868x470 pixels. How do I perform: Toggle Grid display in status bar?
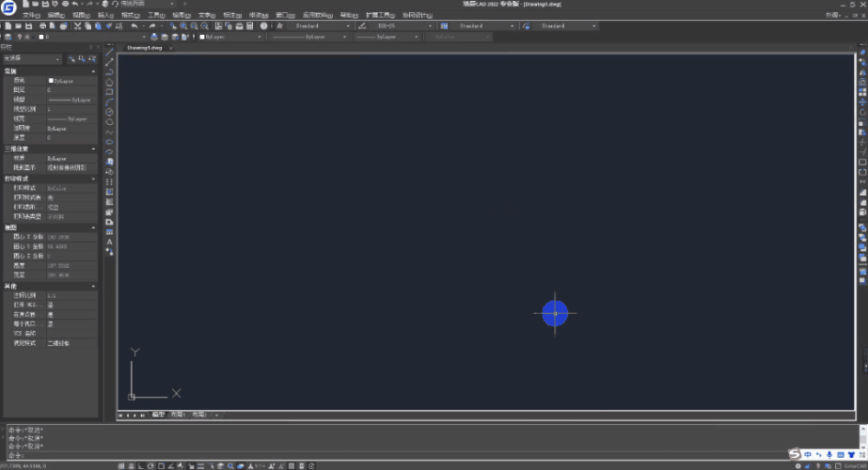(x=132, y=466)
